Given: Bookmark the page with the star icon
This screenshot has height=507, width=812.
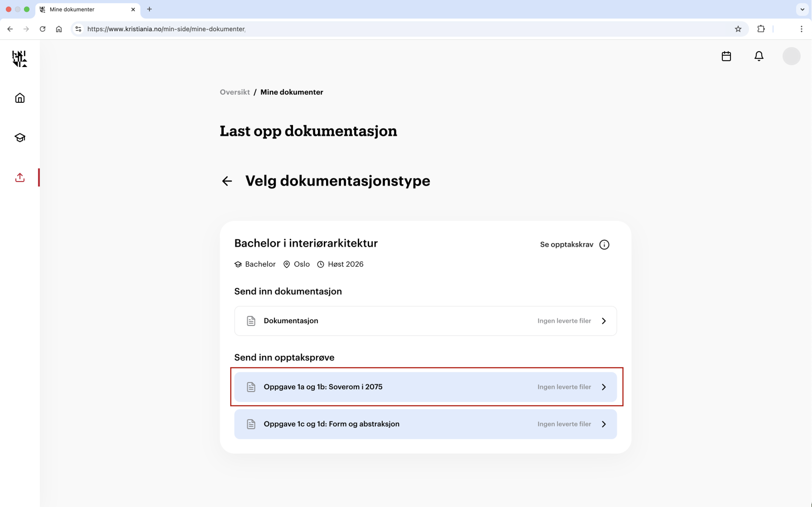Looking at the screenshot, I should click(x=738, y=29).
